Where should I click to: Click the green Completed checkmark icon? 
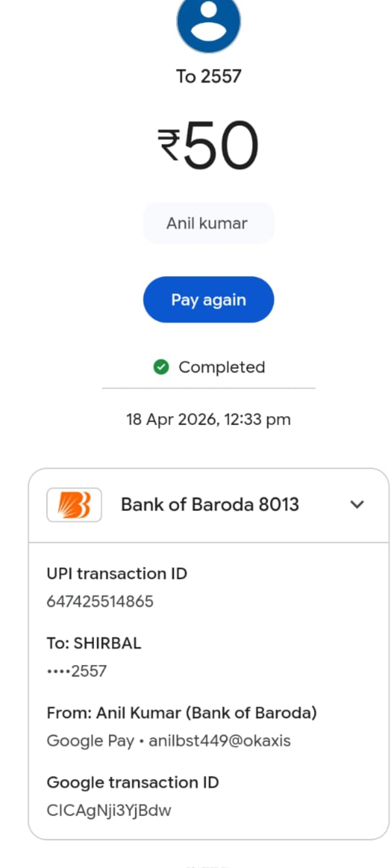click(161, 367)
